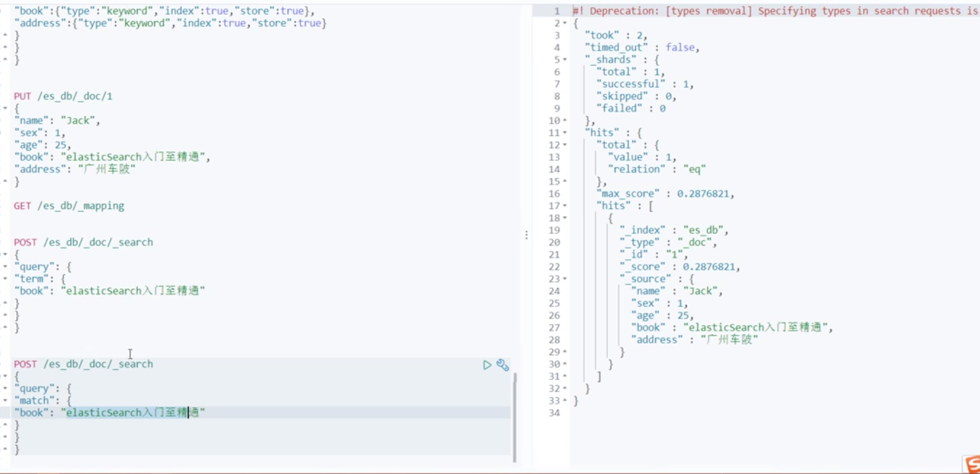
Task: Click "took" : 2 in the output
Action: [616, 35]
